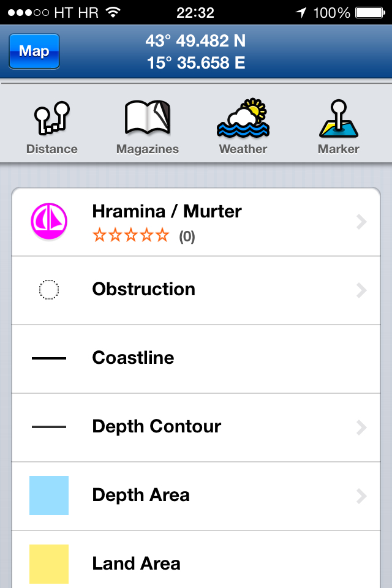The image size is (392, 588).
Task: Tap the five-star rating for Hramina
Action: pos(131,235)
